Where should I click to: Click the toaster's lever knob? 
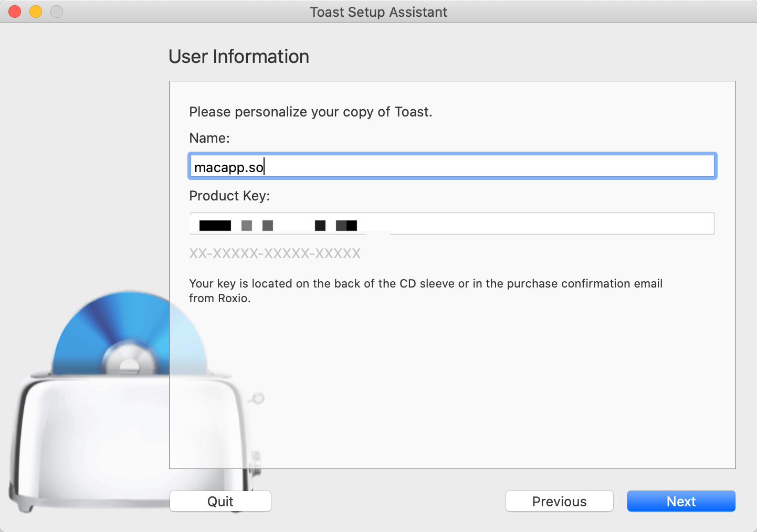tap(258, 399)
